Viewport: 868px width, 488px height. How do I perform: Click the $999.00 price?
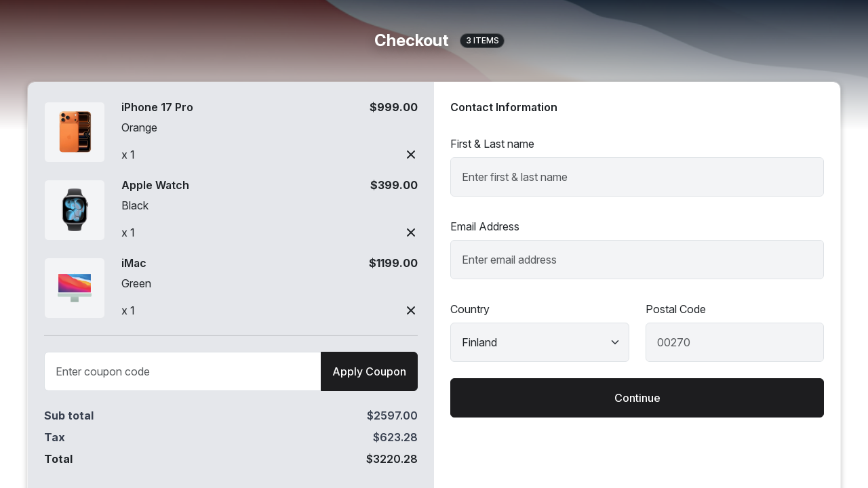(x=393, y=107)
